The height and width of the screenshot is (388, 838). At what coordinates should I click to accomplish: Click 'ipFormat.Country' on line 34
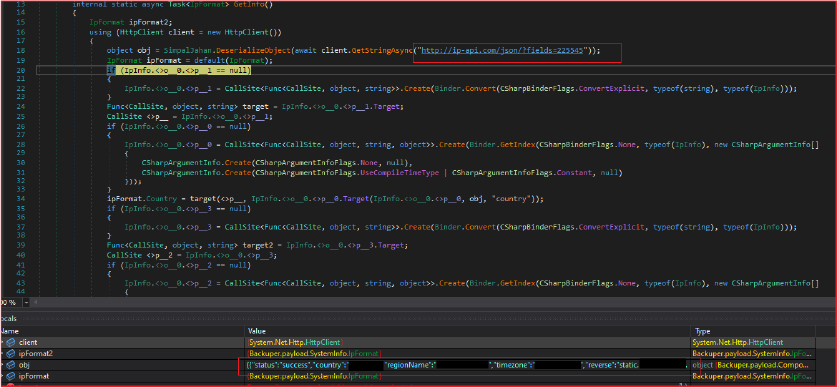click(141, 199)
